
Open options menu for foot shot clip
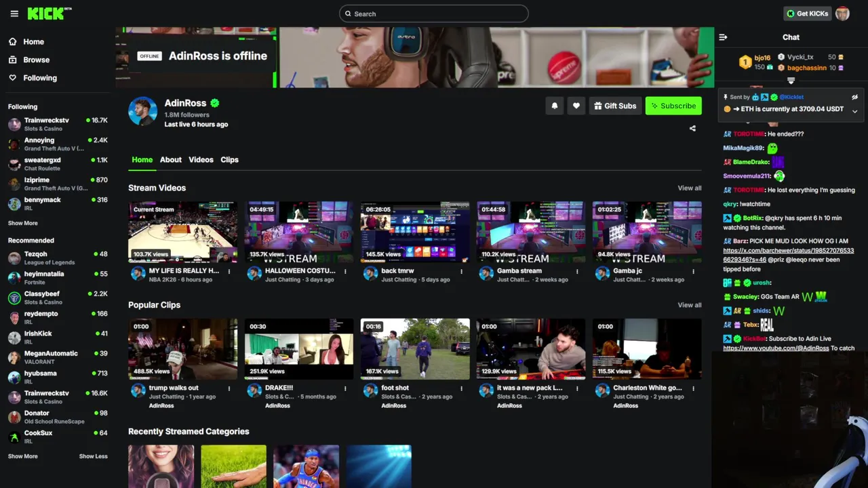point(461,389)
